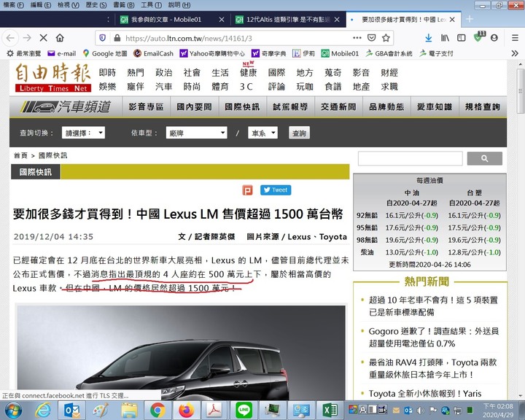Open the 廠牌 brand dropdown

[x=197, y=133]
